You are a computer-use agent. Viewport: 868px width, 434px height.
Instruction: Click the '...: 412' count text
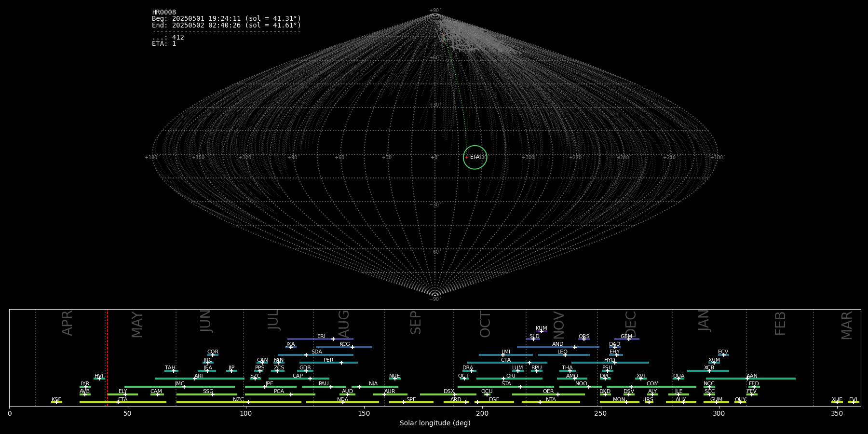pos(168,37)
